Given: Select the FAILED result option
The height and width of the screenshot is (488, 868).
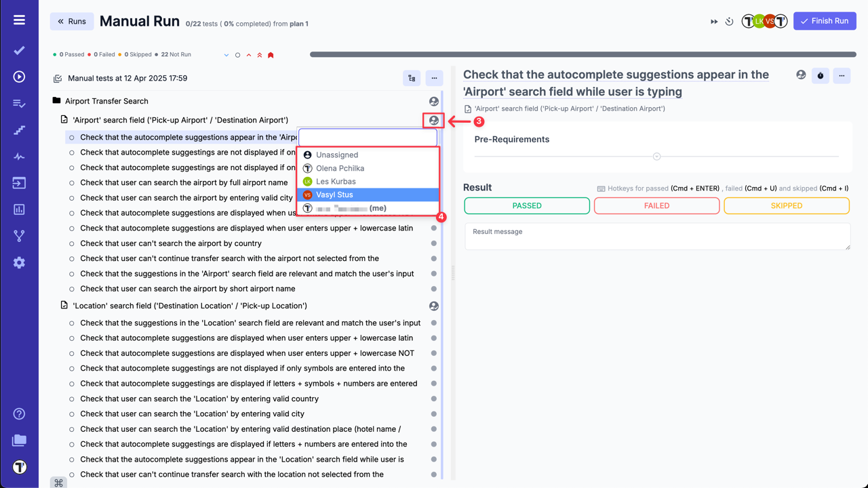Looking at the screenshot, I should pyautogui.click(x=656, y=205).
